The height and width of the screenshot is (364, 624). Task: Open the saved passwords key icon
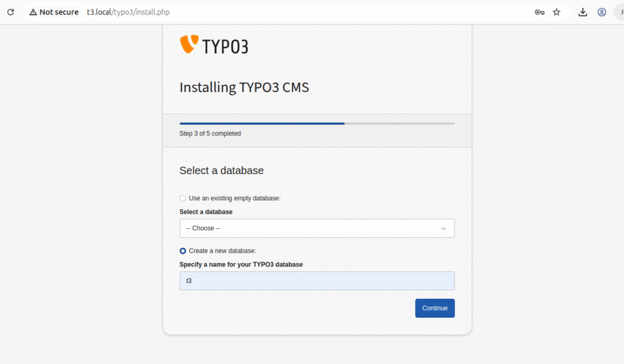[539, 12]
